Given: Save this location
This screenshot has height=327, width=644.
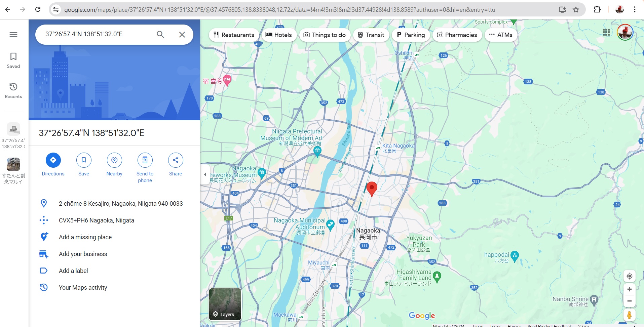Looking at the screenshot, I should (x=84, y=165).
